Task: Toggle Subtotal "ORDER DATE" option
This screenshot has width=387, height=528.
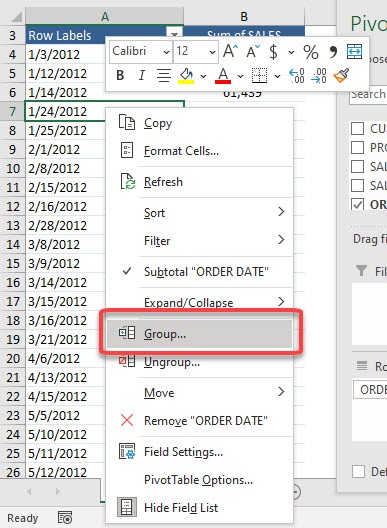Action: [x=199, y=271]
